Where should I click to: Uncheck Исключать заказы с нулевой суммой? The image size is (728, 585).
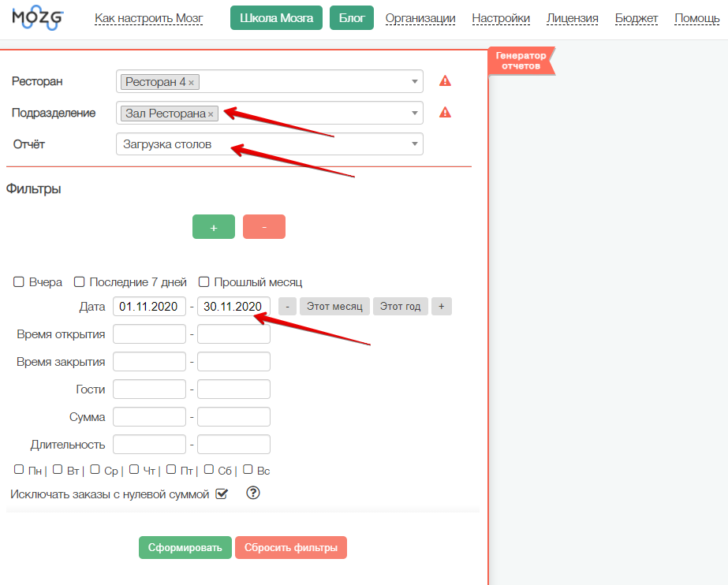[222, 494]
